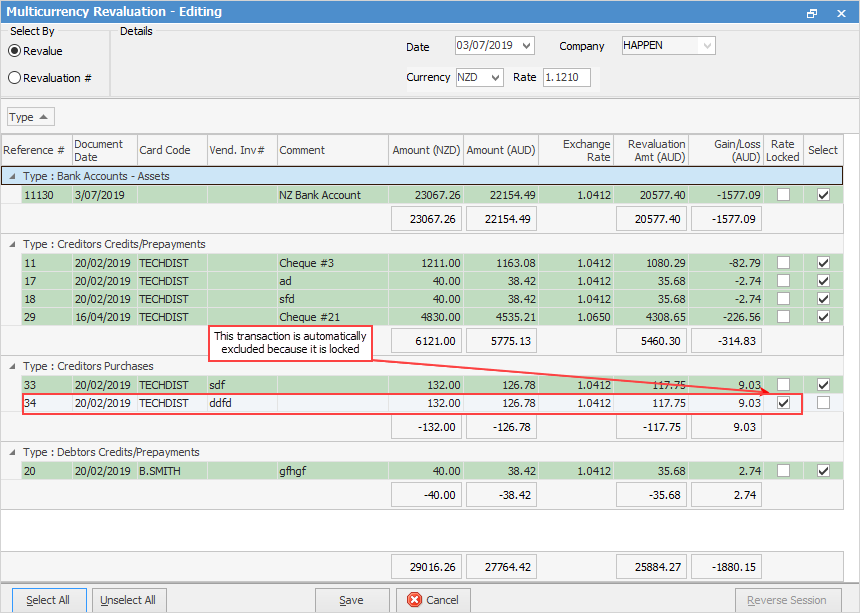Edit the Rate input field
This screenshot has height=613, width=860.
tap(566, 78)
